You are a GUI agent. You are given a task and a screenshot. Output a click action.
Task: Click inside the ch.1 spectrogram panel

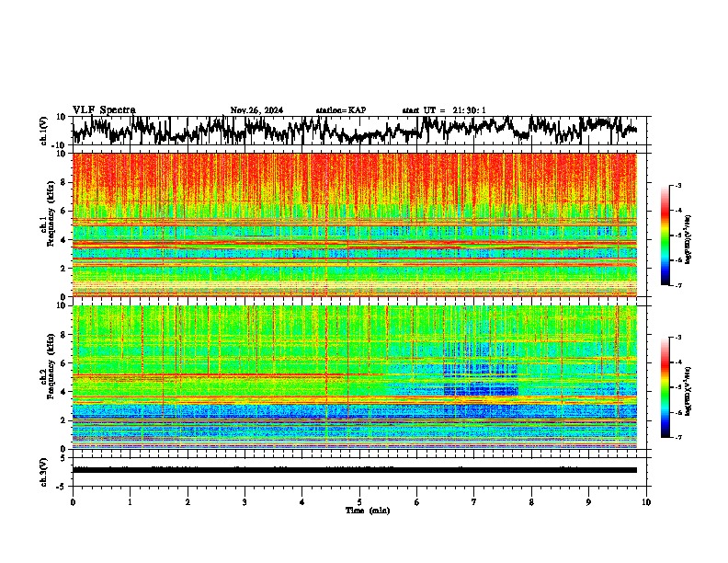355,224
